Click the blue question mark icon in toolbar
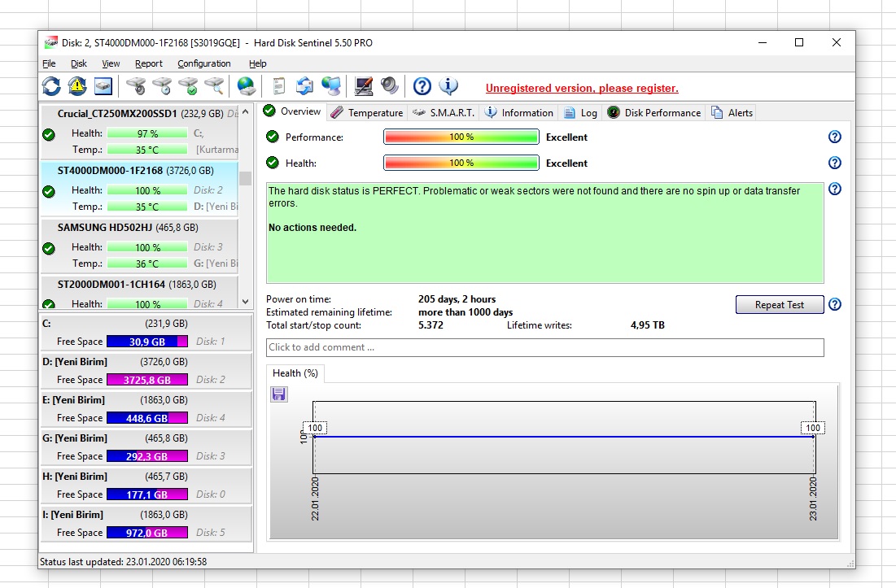896x588 pixels. [422, 86]
